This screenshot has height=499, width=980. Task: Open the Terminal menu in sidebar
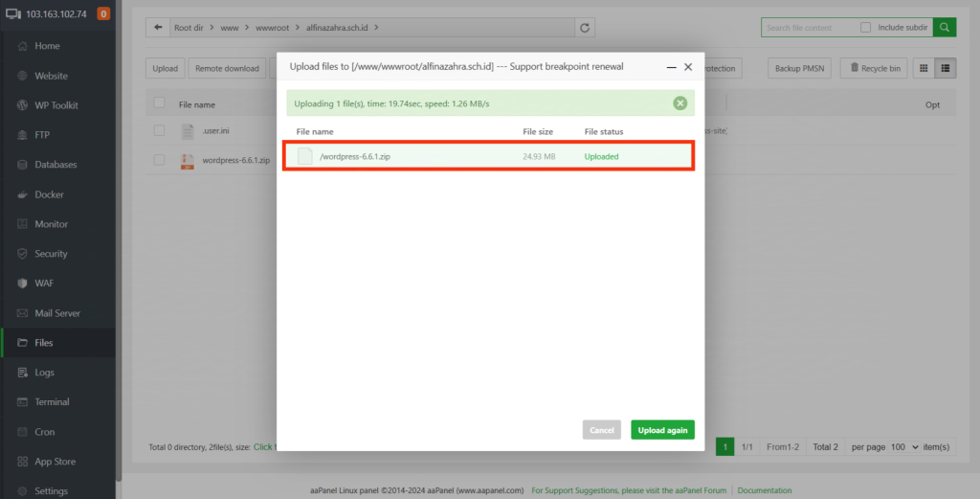(x=52, y=402)
